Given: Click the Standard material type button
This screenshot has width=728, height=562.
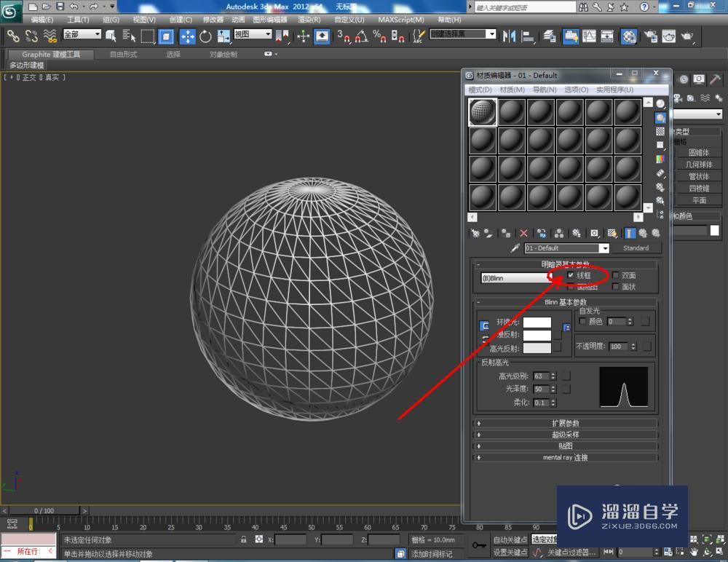Looking at the screenshot, I should coord(637,248).
